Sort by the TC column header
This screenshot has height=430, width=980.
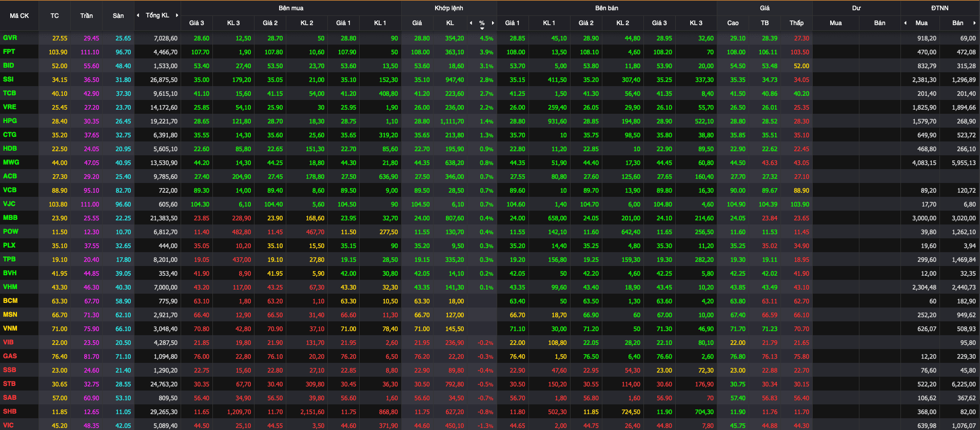pyautogui.click(x=54, y=16)
